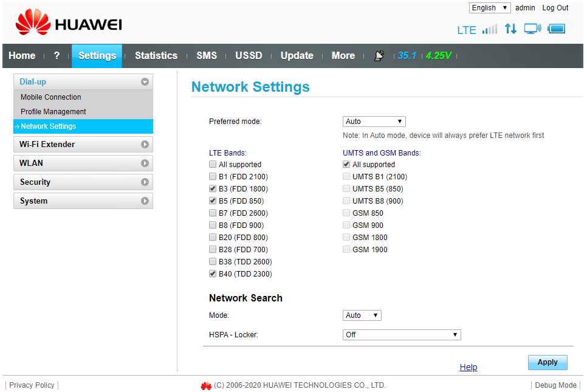The width and height of the screenshot is (587, 392).
Task: Open the More tab
Action: tap(343, 55)
